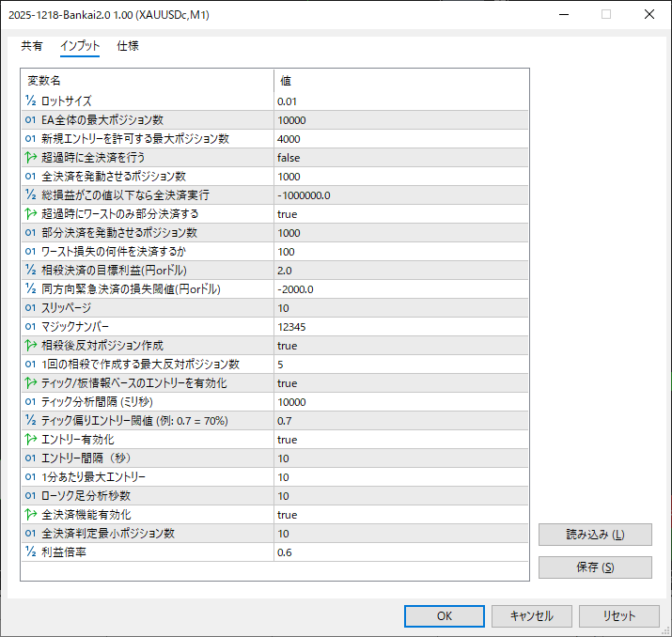Screen dimensions: 672x637
Task: Click the integer icon beside EA全体の最大ポジション数
Action: [31, 119]
